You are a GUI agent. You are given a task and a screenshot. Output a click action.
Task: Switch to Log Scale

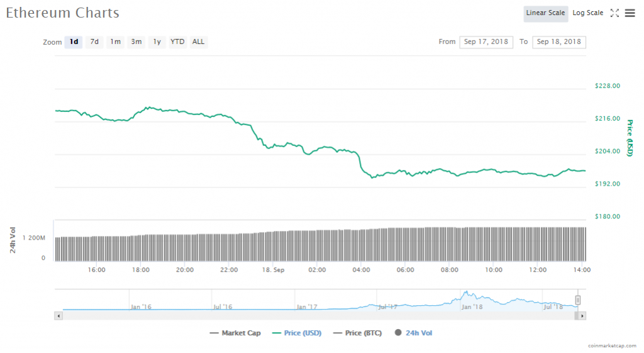(x=587, y=13)
